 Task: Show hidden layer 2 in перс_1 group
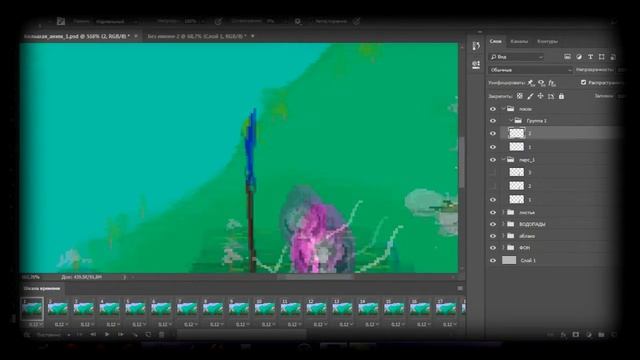tap(493, 186)
